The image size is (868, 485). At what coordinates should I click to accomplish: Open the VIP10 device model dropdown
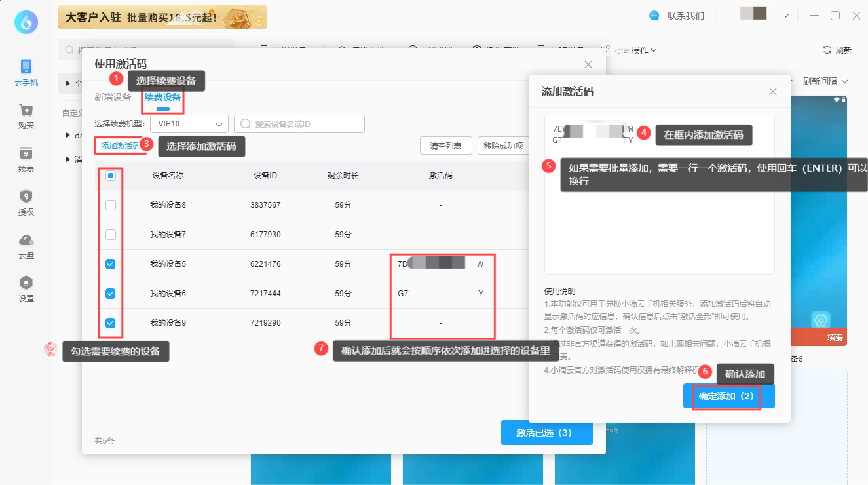[189, 124]
